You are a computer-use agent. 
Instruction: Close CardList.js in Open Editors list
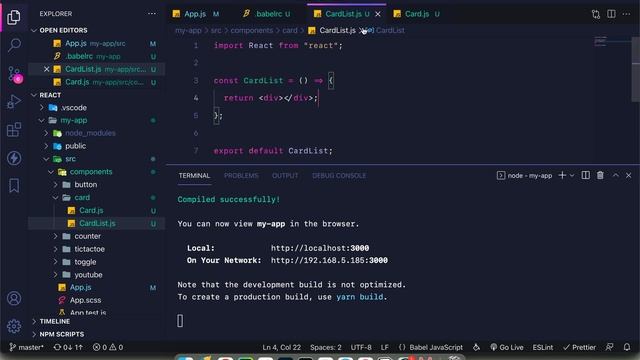46,69
